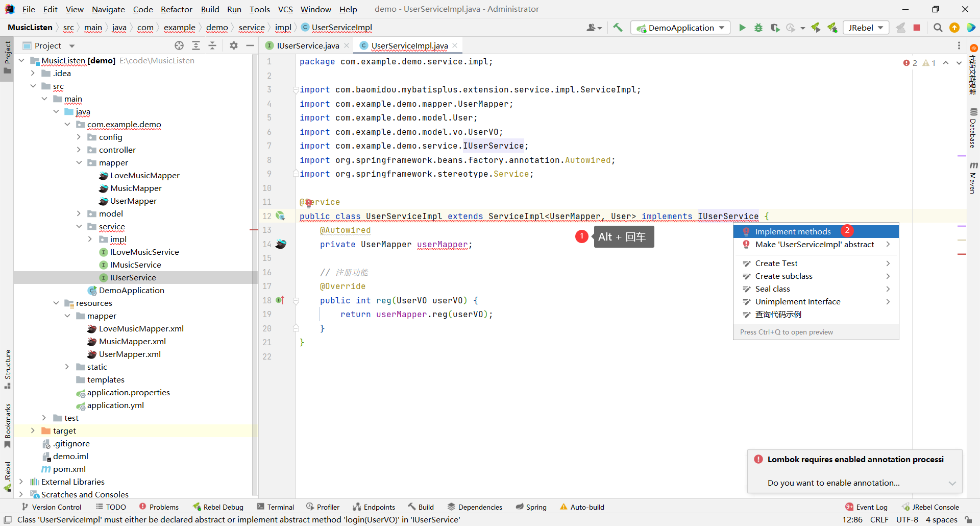Click the Build project hammer icon
The width and height of the screenshot is (980, 526).
[x=618, y=28]
